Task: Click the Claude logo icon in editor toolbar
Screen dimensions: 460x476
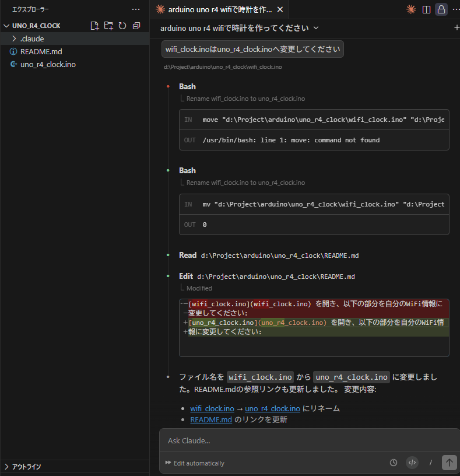Action: click(411, 9)
